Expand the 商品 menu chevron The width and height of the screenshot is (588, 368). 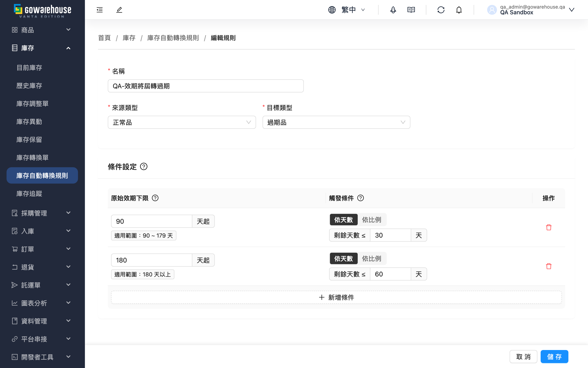pyautogui.click(x=69, y=29)
